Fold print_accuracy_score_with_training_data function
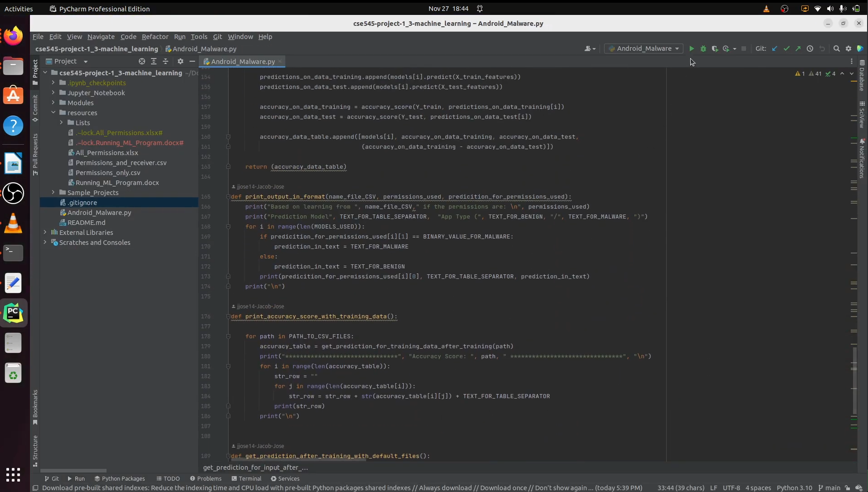Screen dimensions: 868x492 point(228,316)
